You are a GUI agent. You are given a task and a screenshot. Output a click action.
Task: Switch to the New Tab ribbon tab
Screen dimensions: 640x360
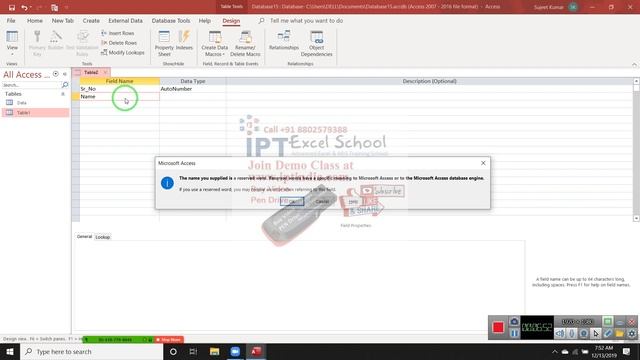62,20
